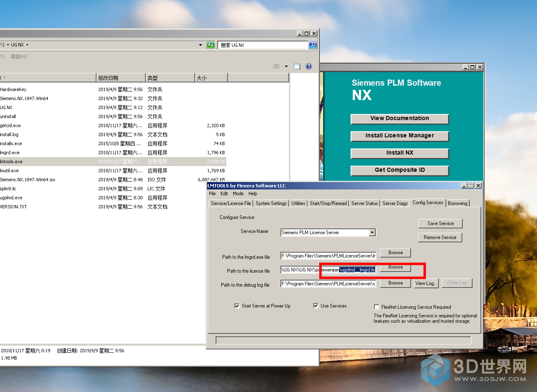The image size is (537, 392).
Task: Click the Remove Service button
Action: pyautogui.click(x=440, y=237)
